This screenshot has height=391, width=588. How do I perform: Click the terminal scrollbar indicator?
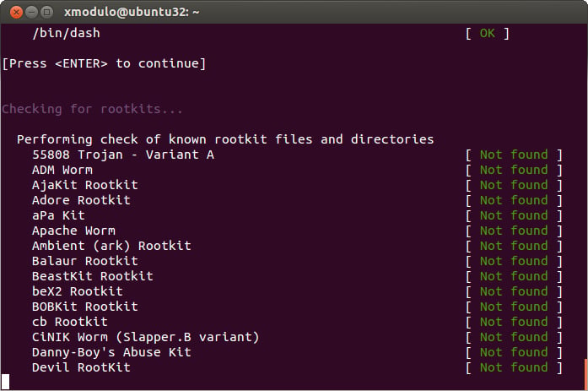585,375
